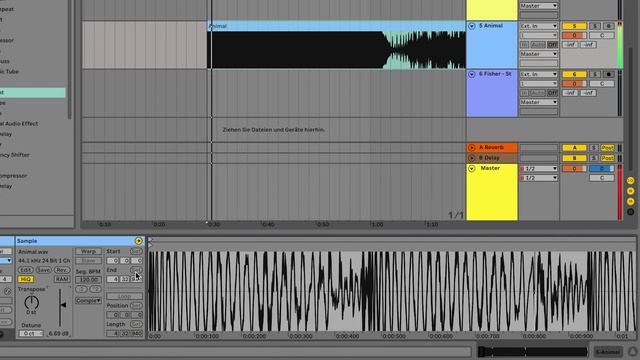Toggle the B Delay track activator
This screenshot has width=640, height=360.
[x=574, y=158]
